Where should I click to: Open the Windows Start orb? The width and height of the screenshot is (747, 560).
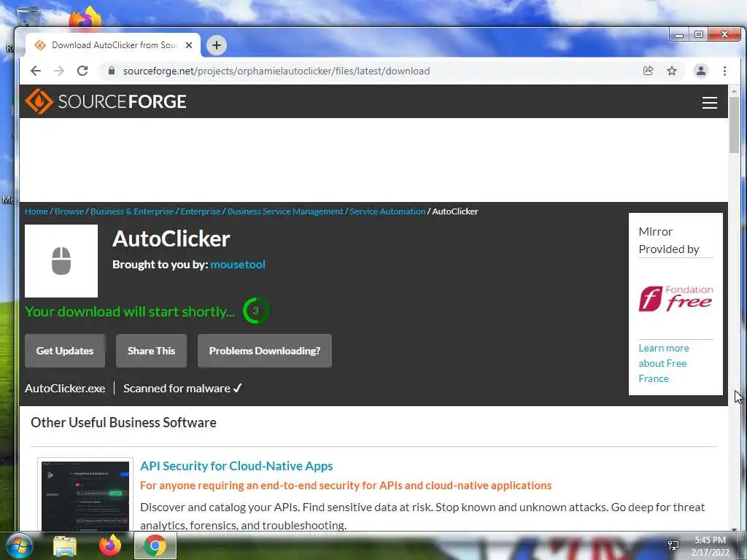[x=18, y=545]
